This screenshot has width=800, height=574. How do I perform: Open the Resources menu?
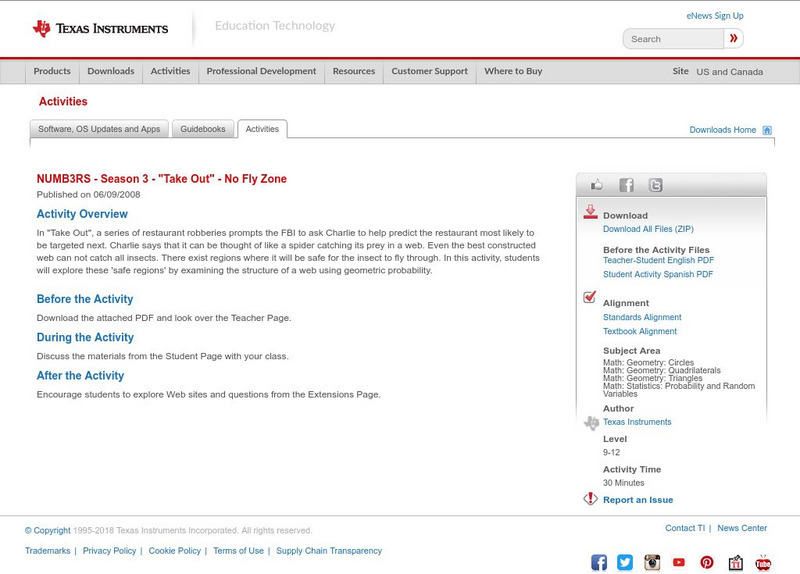click(354, 71)
